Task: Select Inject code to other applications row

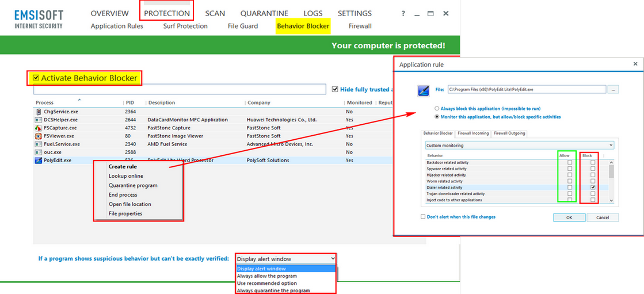Action: [x=517, y=200]
